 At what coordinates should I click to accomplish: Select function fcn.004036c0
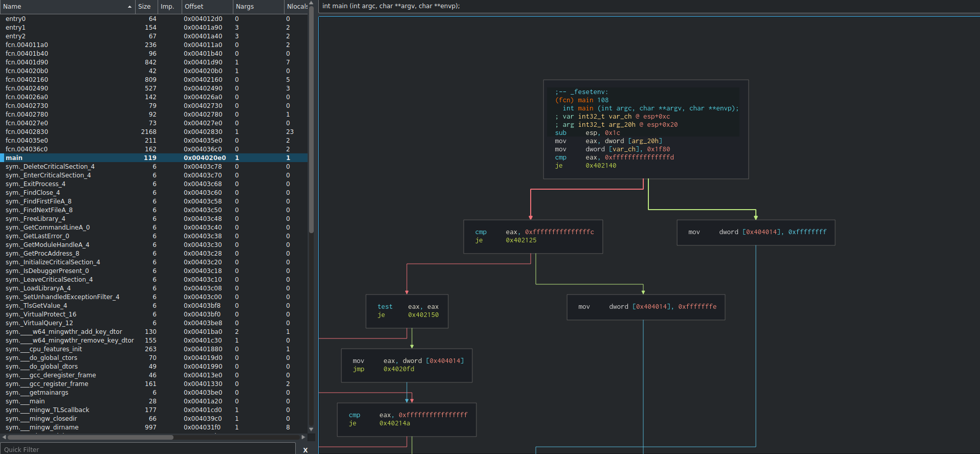pos(154,149)
